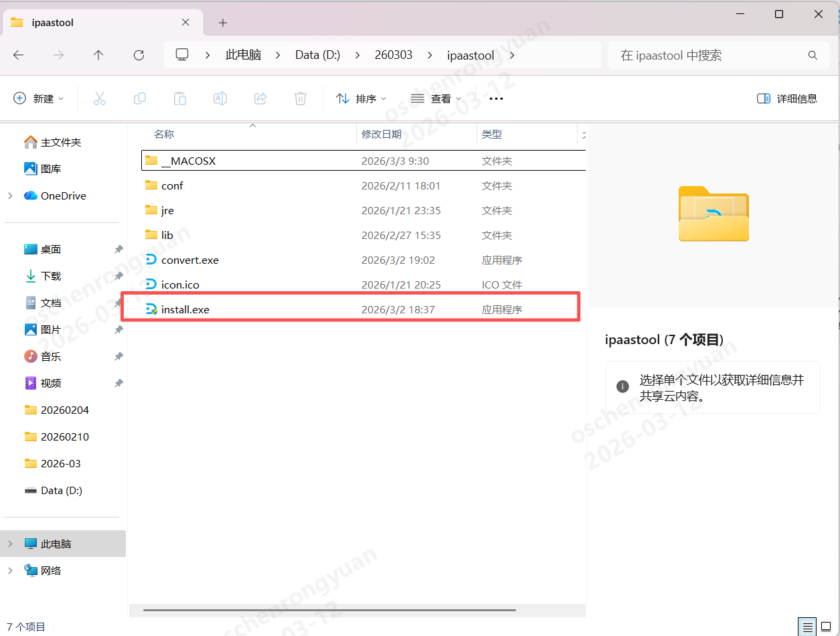Select the Rename icon in the toolbar
The image size is (840, 636).
click(x=220, y=98)
